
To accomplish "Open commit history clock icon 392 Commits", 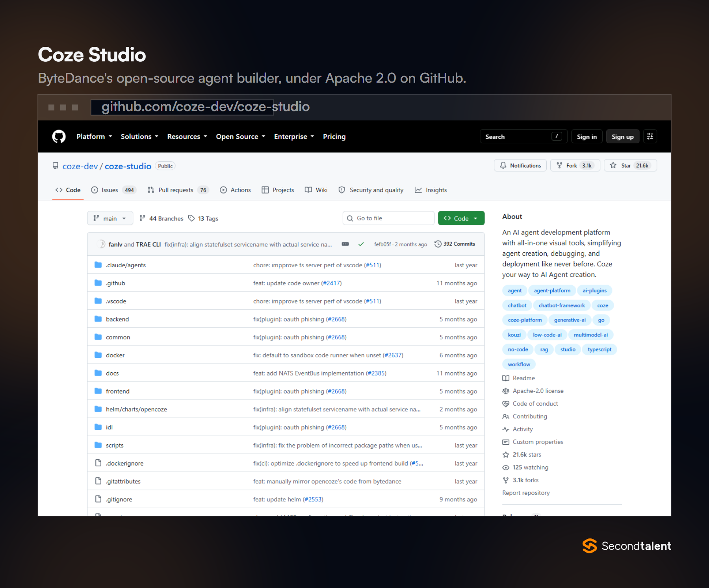I will tap(438, 244).
